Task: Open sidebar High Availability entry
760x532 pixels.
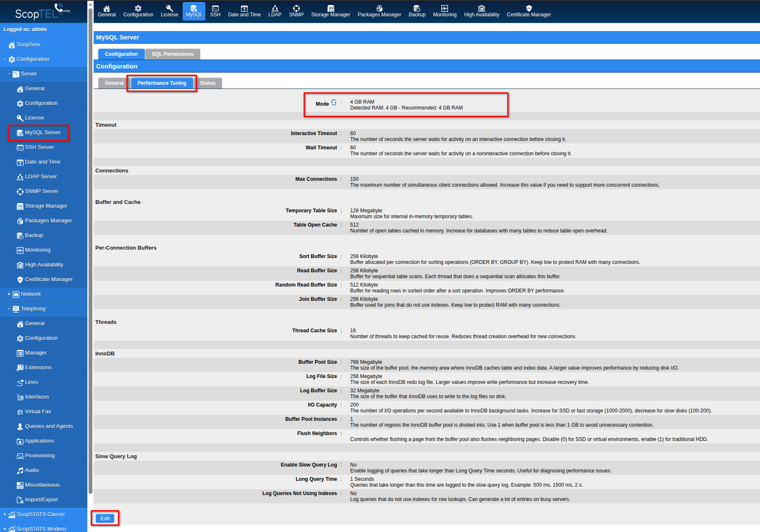Action: pyautogui.click(x=40, y=265)
